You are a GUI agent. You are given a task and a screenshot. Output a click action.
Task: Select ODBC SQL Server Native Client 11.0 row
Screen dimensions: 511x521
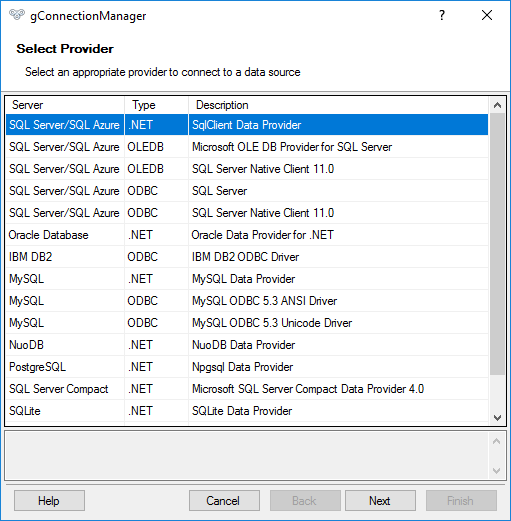pos(247,213)
